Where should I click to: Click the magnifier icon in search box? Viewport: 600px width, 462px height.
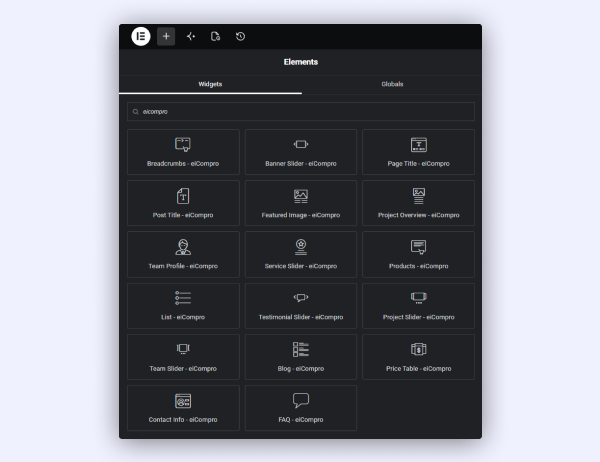click(135, 112)
